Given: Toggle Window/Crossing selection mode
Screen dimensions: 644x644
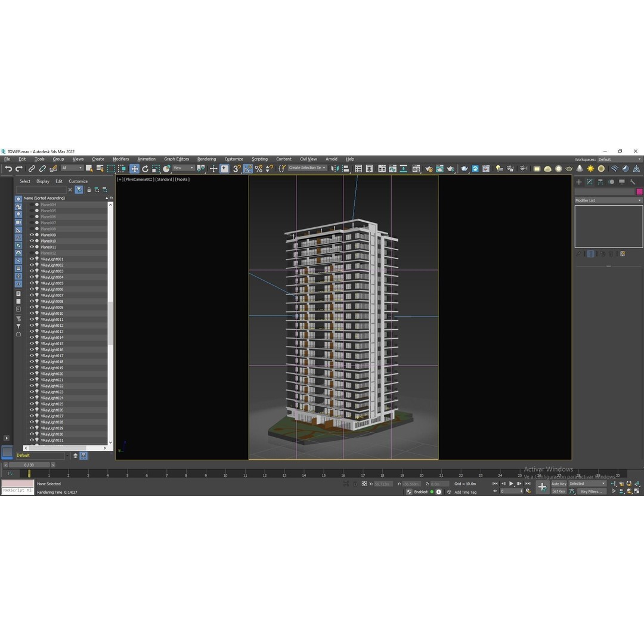Looking at the screenshot, I should tap(122, 169).
